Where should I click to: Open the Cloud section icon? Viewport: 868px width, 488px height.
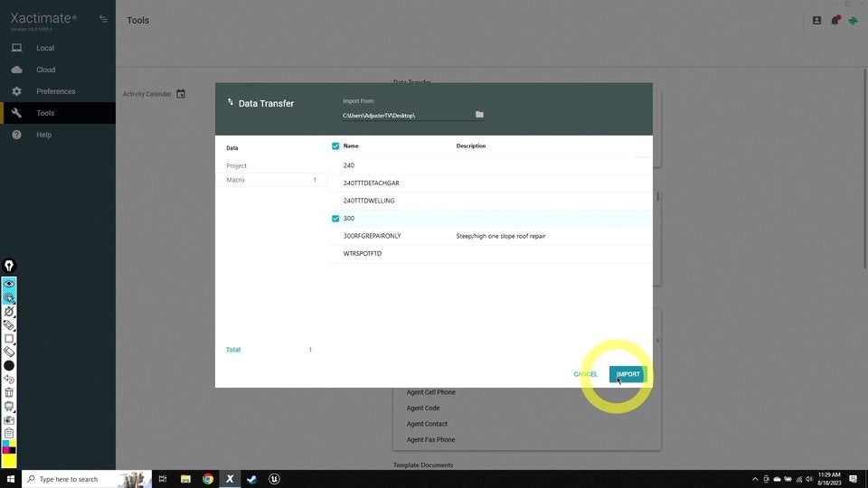click(x=16, y=70)
